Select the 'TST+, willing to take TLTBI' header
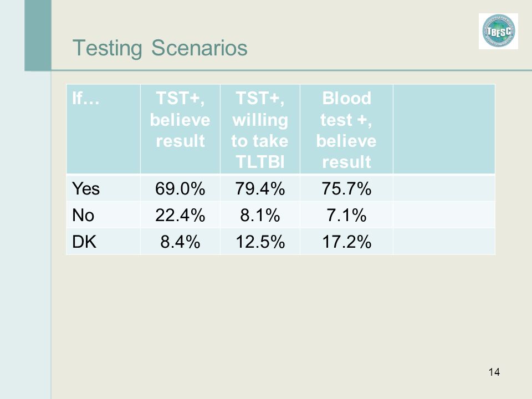 [260, 129]
